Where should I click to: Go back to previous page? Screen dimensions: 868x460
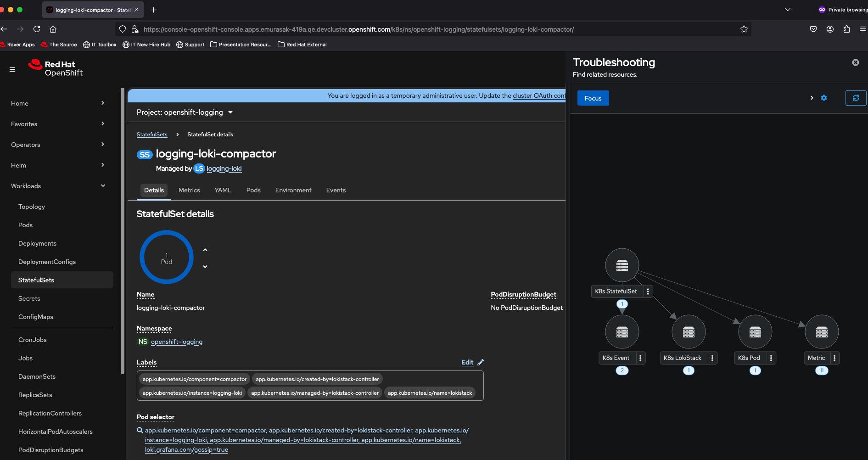click(4, 29)
